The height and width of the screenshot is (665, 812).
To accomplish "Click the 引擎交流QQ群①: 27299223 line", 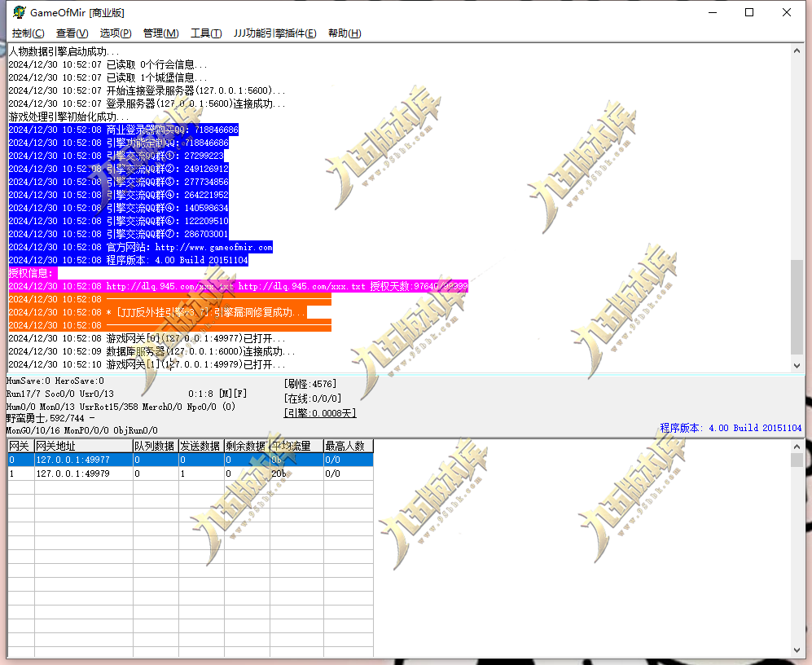I will pos(116,156).
